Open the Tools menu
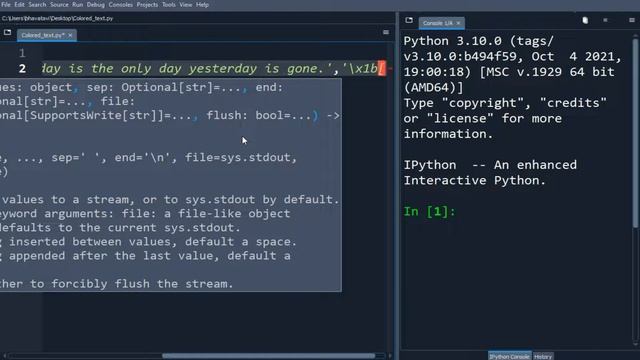Screen dimensions: 640x360 click(169, 5)
